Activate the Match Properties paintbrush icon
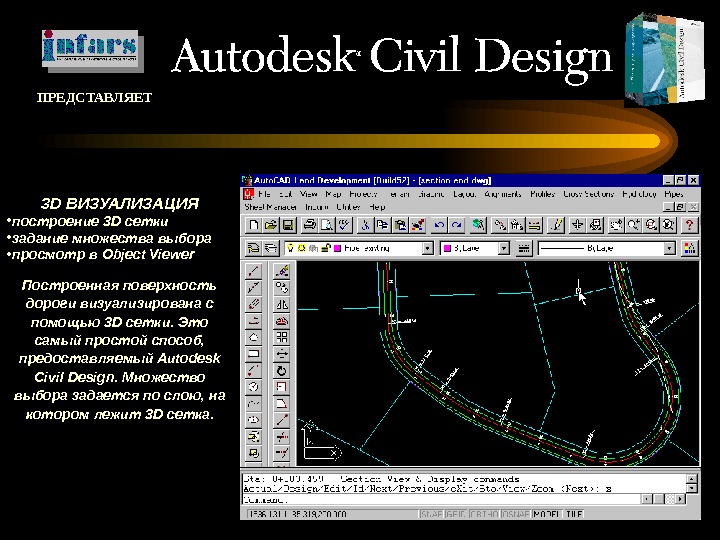Viewport: 720px width, 540px height. [x=417, y=225]
